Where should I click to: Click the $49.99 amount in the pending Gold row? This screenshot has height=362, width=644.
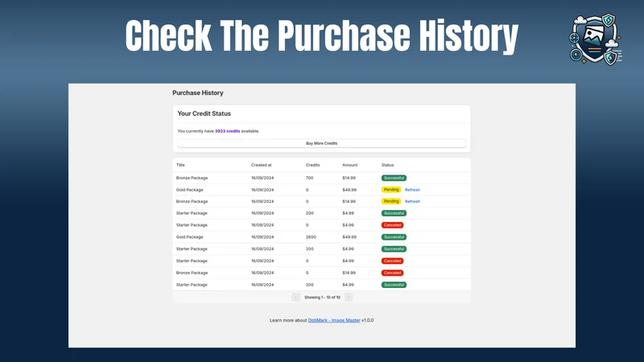(349, 190)
